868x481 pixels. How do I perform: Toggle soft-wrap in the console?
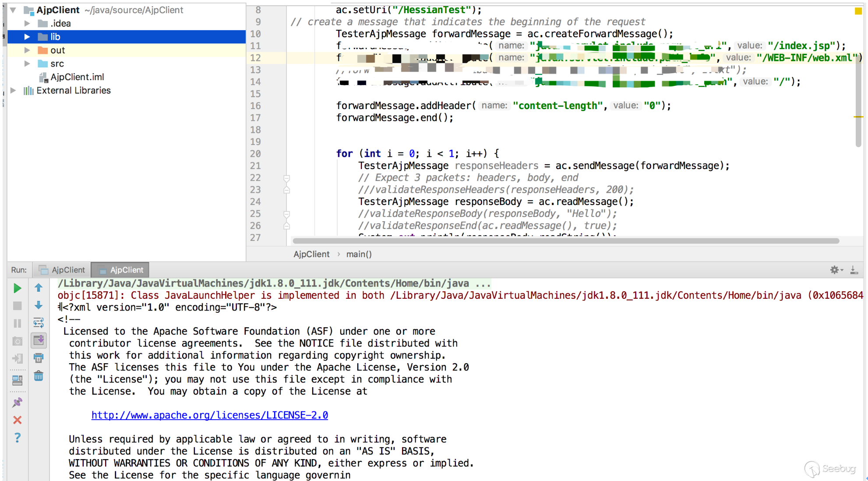(x=39, y=323)
